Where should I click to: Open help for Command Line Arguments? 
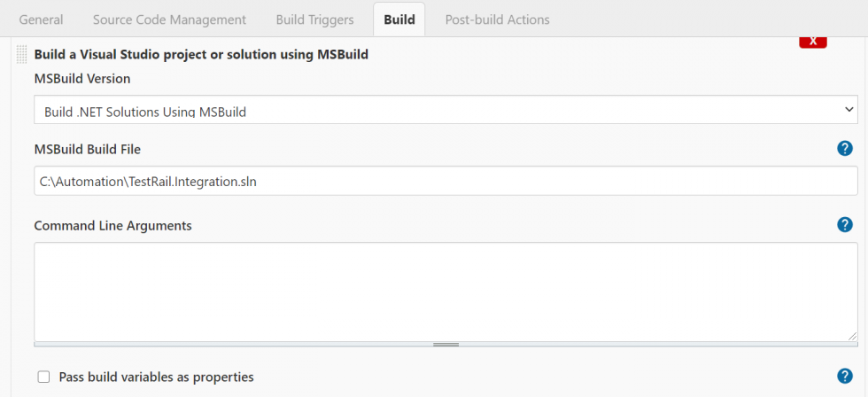coord(844,224)
